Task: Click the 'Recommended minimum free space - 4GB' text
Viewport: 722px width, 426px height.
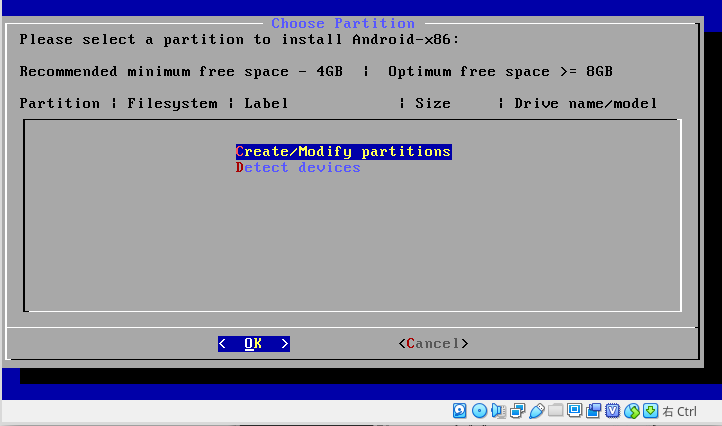Action: click(181, 71)
